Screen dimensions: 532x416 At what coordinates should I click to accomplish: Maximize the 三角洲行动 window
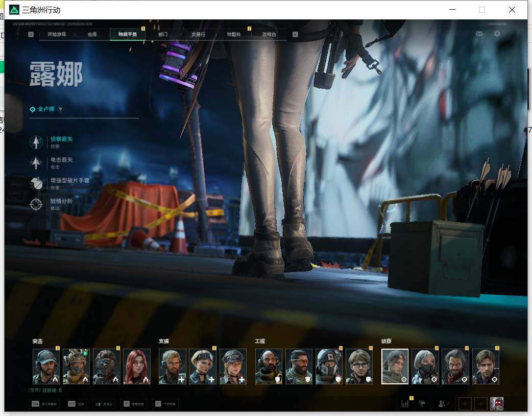tap(482, 10)
